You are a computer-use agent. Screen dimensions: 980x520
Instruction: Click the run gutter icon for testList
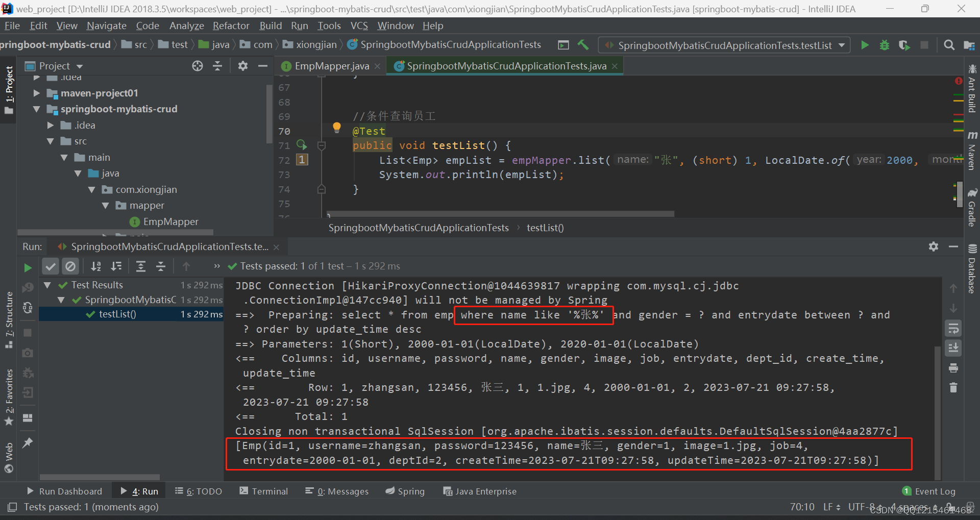(x=302, y=145)
